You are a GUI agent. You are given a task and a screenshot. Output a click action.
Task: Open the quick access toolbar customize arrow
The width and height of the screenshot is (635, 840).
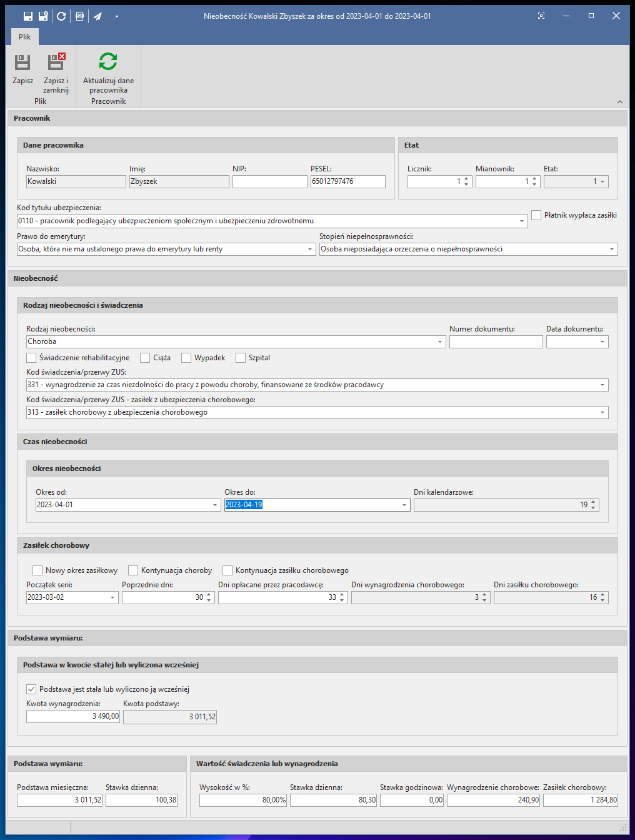[117, 16]
